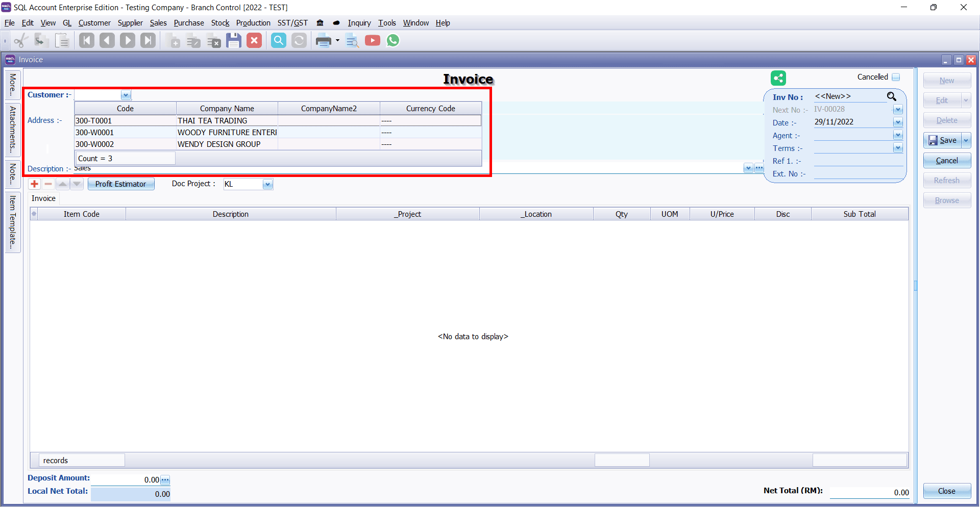Click the bank building menu icon
Image resolution: width=980 pixels, height=507 pixels.
(x=320, y=23)
